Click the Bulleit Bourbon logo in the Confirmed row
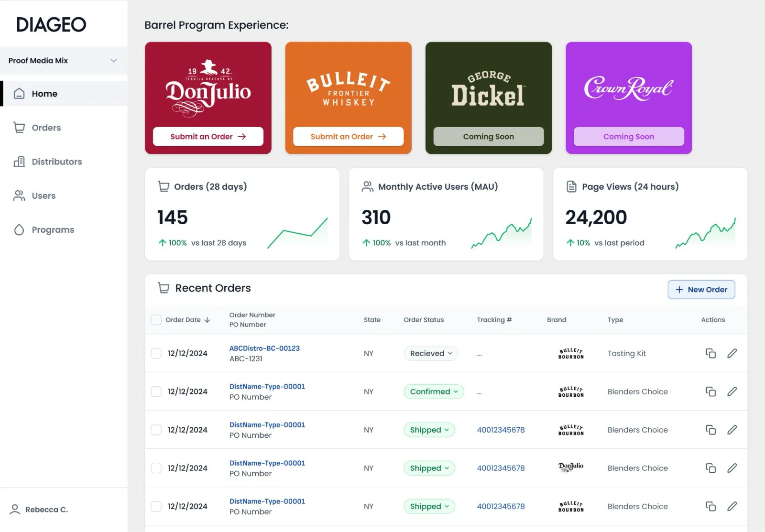This screenshot has width=765, height=532. pos(571,391)
